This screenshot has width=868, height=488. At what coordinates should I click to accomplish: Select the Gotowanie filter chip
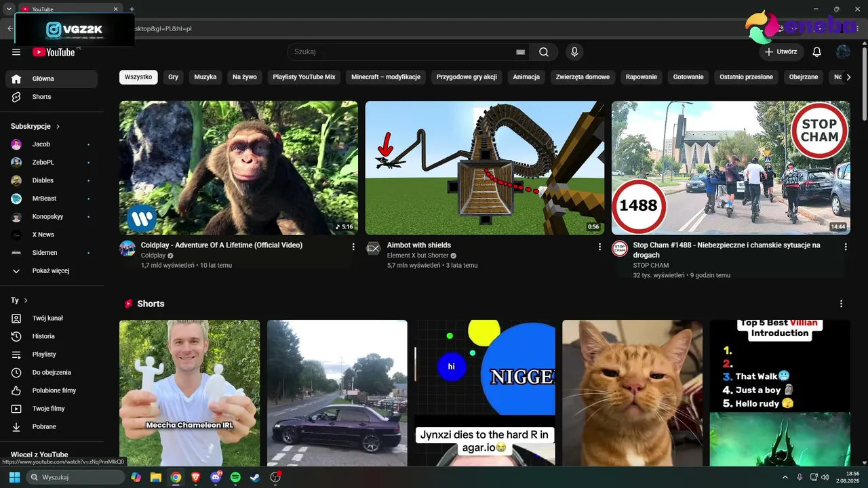688,77
